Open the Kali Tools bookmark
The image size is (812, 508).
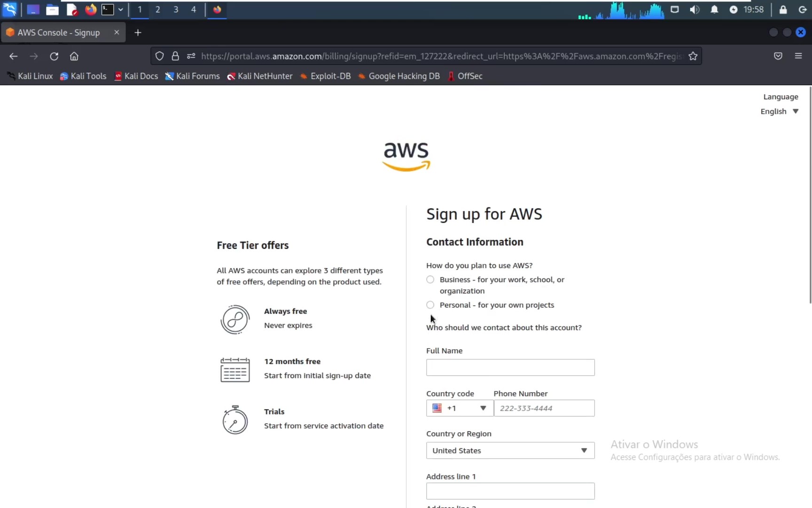click(x=83, y=76)
